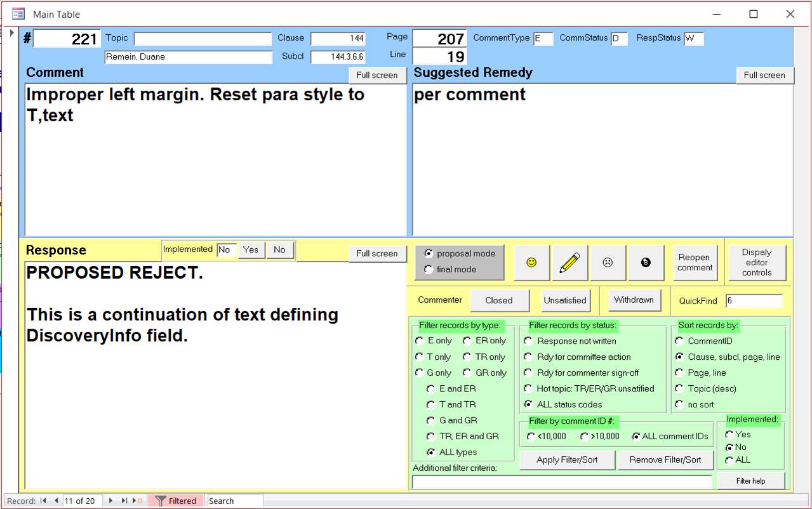Click the record selector arrow at left edge
812x509 pixels.
coord(11,33)
